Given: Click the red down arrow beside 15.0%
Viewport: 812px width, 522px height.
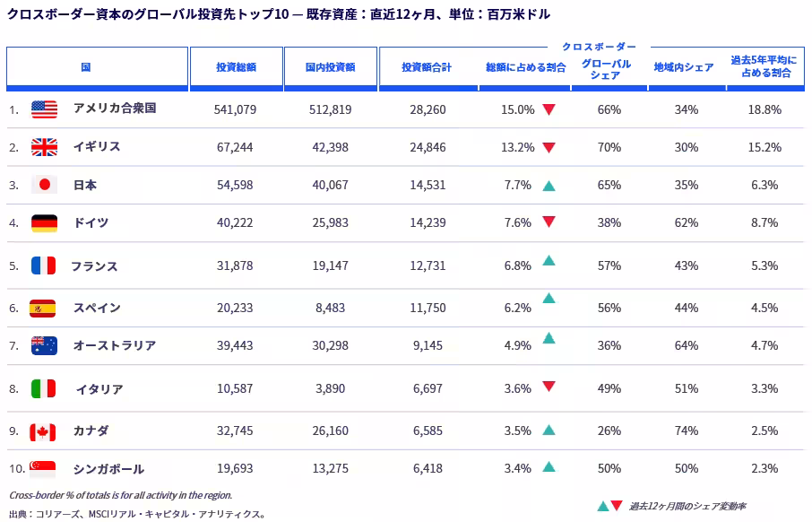Looking at the screenshot, I should click(x=549, y=109).
